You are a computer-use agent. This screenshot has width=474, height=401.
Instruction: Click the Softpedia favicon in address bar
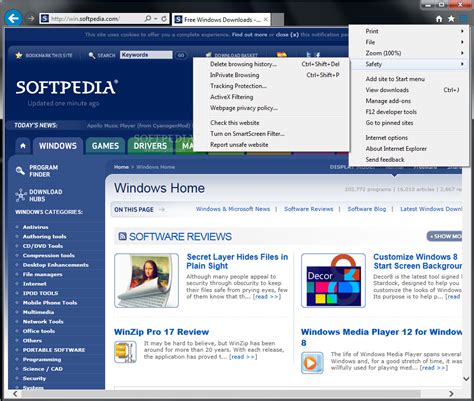point(45,19)
